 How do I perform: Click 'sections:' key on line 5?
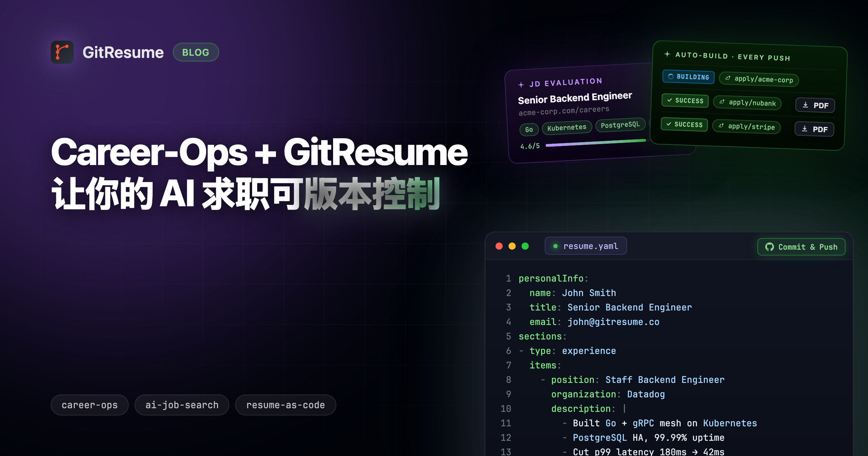click(542, 336)
